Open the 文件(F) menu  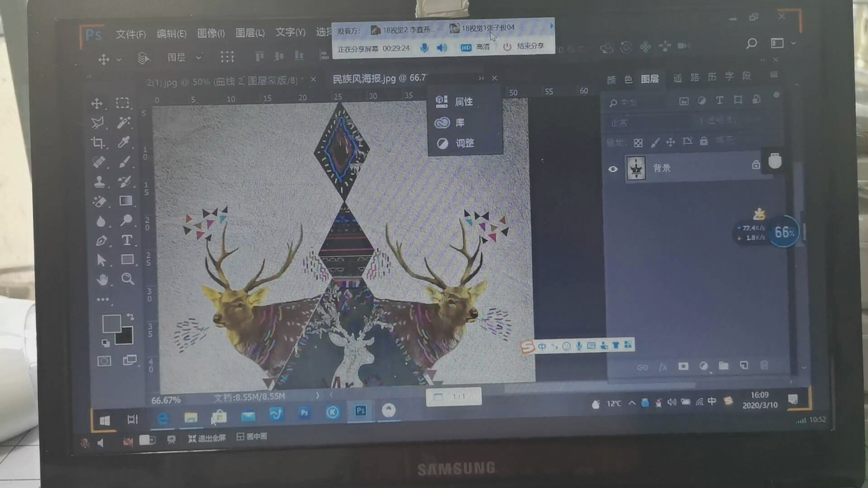[130, 34]
